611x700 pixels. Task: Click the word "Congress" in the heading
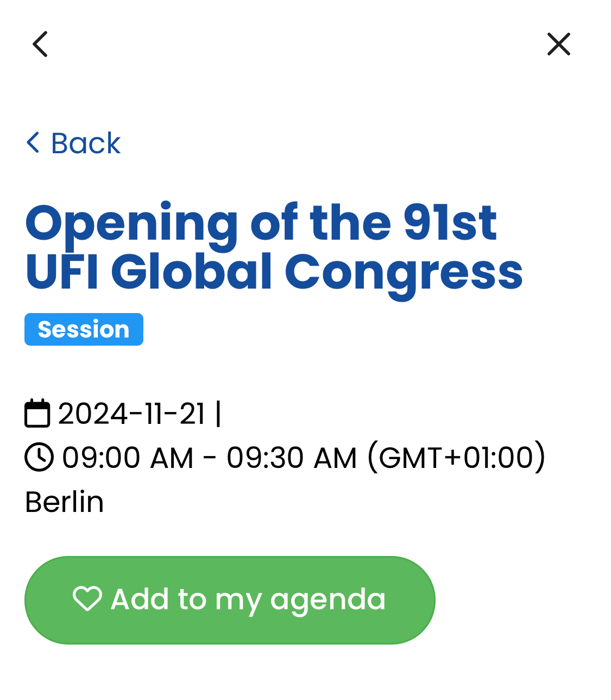(x=404, y=272)
